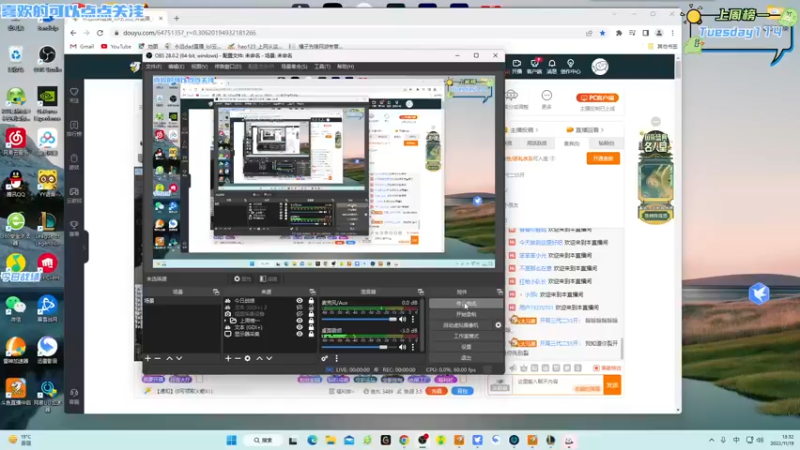The width and height of the screenshot is (800, 450).
Task: Pop out the Audio Mixer dock icon
Action: coord(420,292)
